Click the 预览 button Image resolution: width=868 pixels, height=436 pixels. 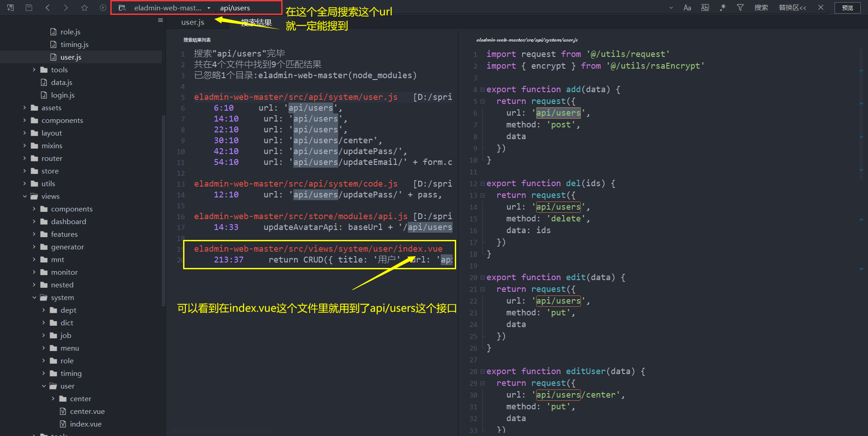(847, 8)
